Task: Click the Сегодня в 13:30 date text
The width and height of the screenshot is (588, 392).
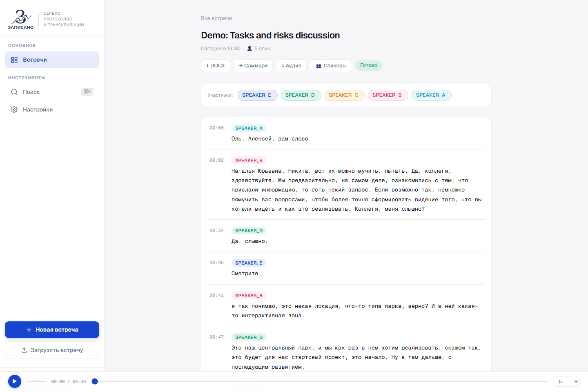Action: pyautogui.click(x=220, y=49)
